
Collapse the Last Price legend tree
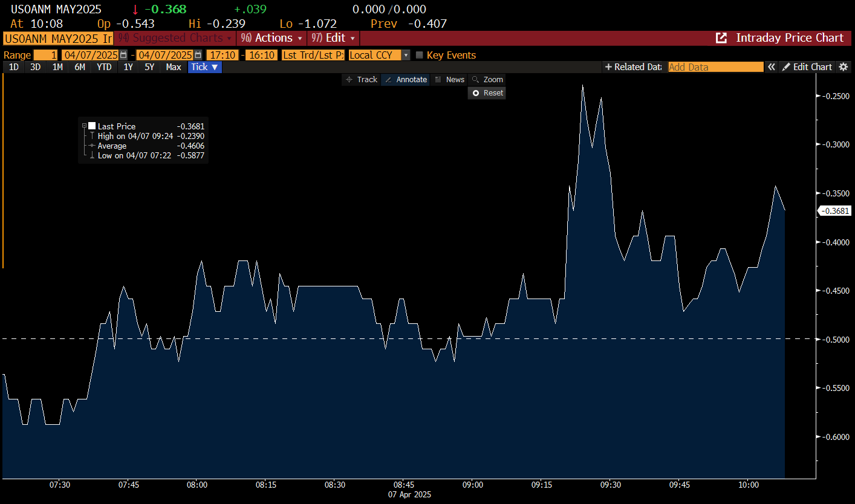click(x=84, y=126)
